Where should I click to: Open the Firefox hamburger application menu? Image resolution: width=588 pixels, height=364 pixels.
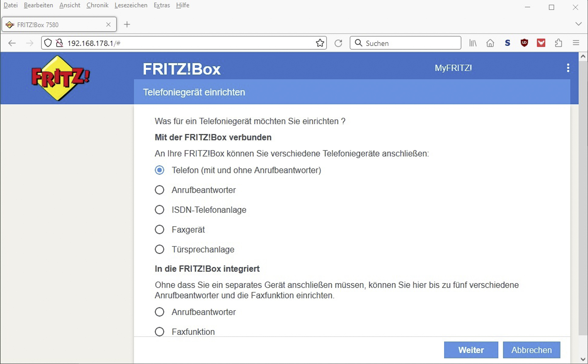point(576,43)
